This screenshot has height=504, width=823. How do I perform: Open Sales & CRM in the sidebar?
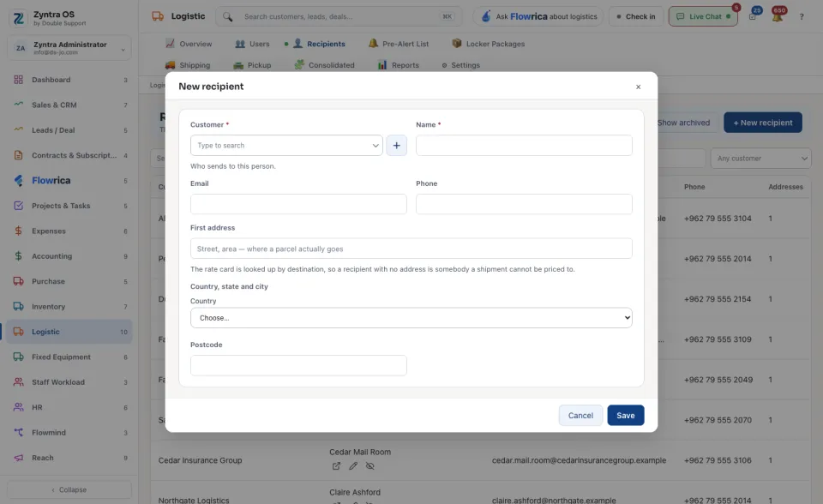(x=69, y=105)
